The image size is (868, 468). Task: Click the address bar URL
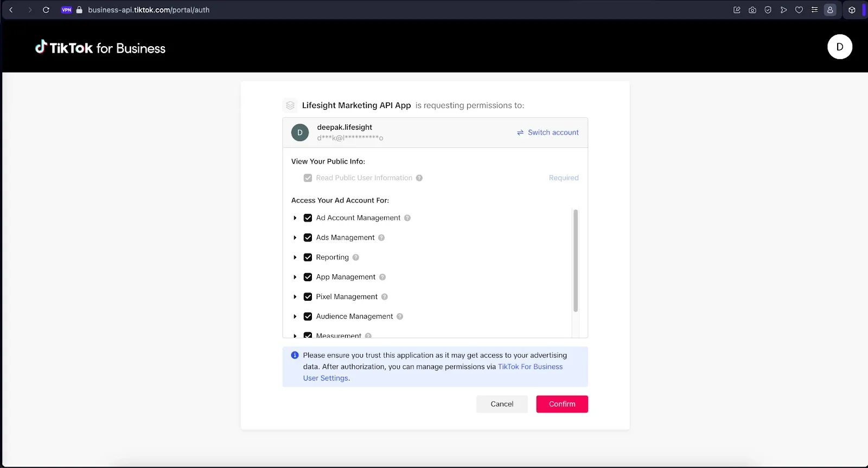pos(149,10)
